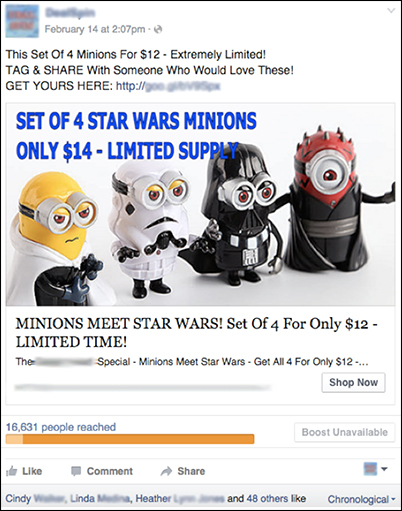Viewport: 402px width, 511px height.
Task: Open the February 14 timestamp link
Action: pos(95,29)
